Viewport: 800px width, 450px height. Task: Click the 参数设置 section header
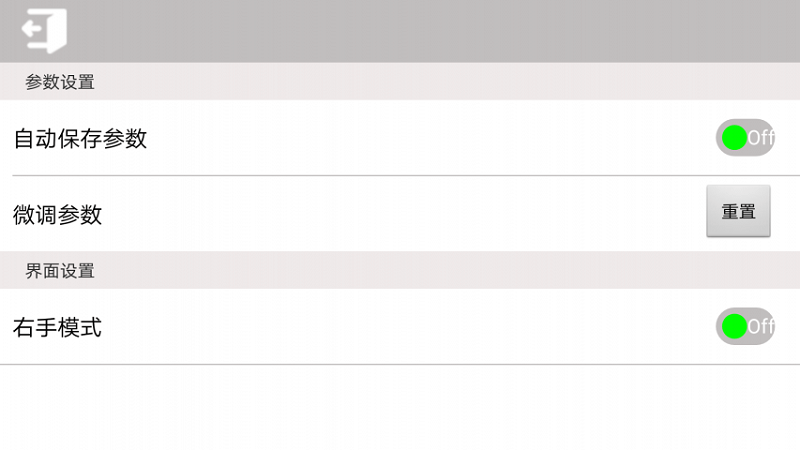(400, 82)
